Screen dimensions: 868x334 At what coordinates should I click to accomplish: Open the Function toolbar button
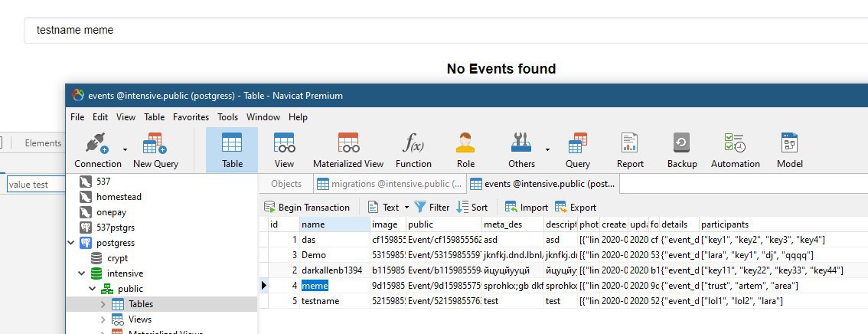(413, 149)
